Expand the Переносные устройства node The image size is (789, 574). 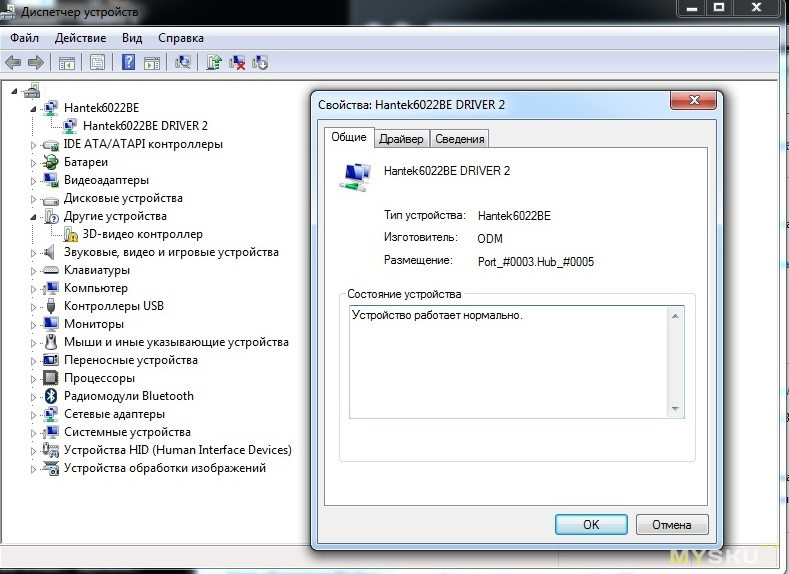33,361
